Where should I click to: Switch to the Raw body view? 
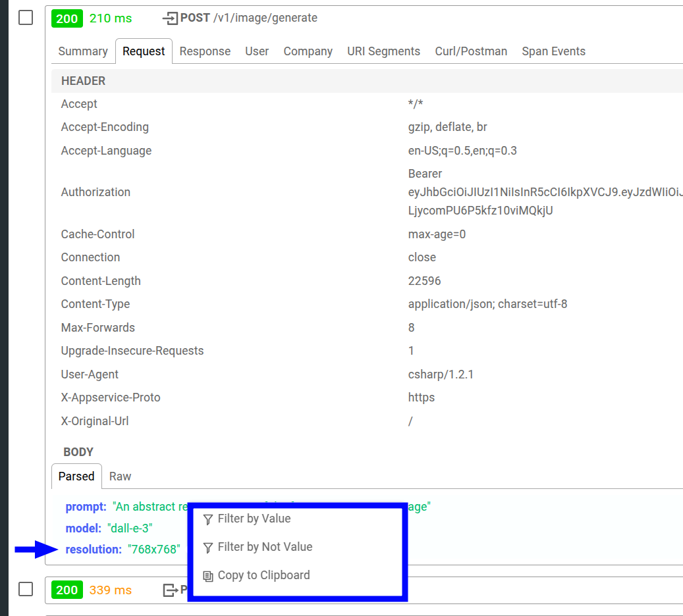[120, 476]
